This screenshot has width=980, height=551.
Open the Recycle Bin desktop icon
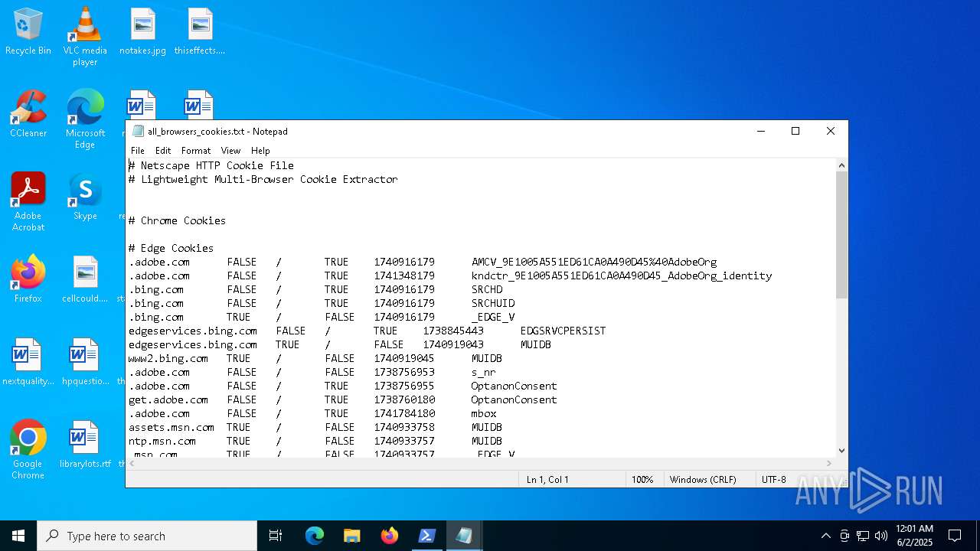click(x=28, y=31)
